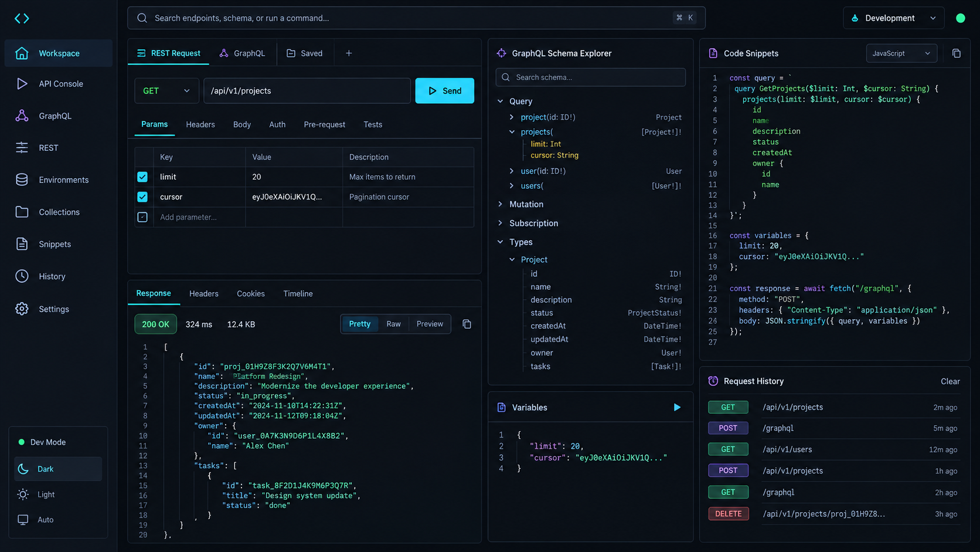Open the Pre-request tab
Image resolution: width=980 pixels, height=552 pixels.
pyautogui.click(x=324, y=124)
